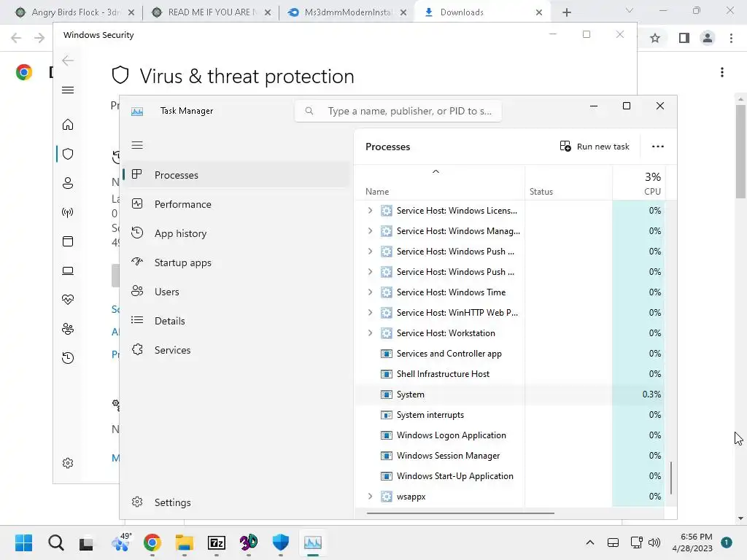This screenshot has width=747, height=560.
Task: Expand Service Host: Windows Licens... row
Action: click(370, 211)
